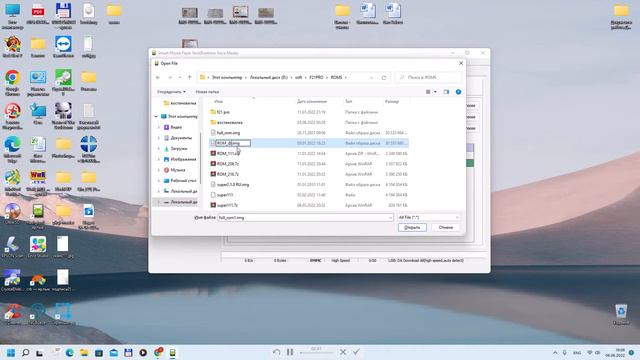
Task: Click the Новая папка button
Action: click(207, 92)
